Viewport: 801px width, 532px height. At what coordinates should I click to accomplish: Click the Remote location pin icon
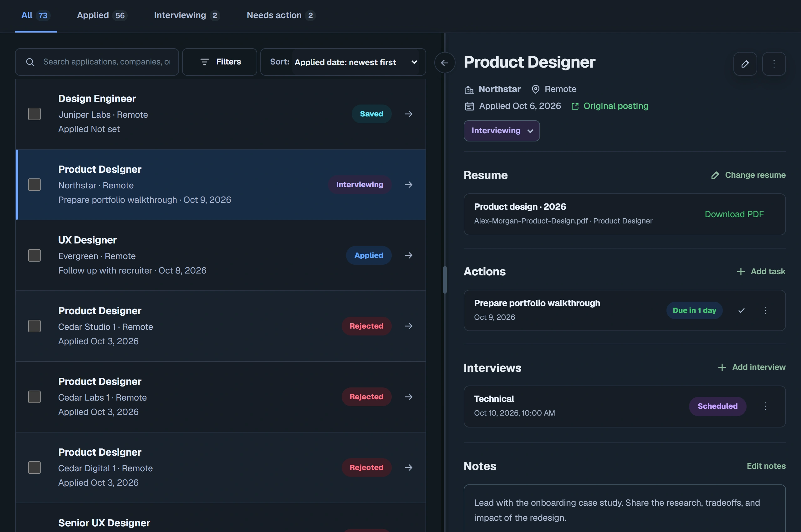click(x=535, y=89)
